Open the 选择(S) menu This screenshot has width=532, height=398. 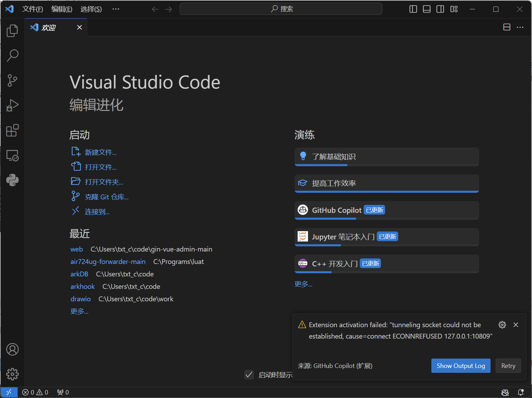pos(91,9)
